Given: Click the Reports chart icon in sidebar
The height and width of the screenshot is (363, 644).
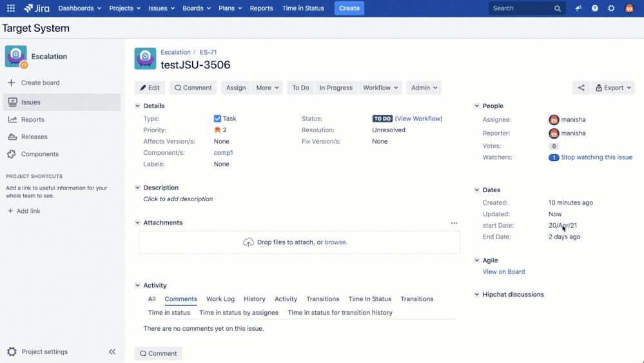Looking at the screenshot, I should [13, 119].
